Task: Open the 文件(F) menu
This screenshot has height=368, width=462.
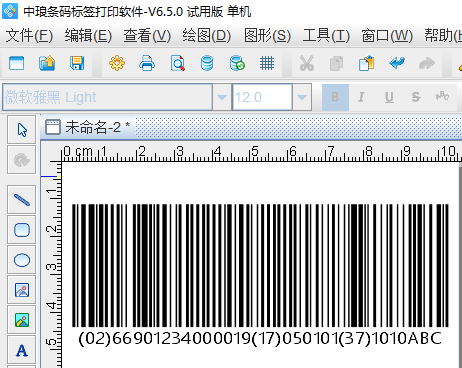Action: coord(29,35)
